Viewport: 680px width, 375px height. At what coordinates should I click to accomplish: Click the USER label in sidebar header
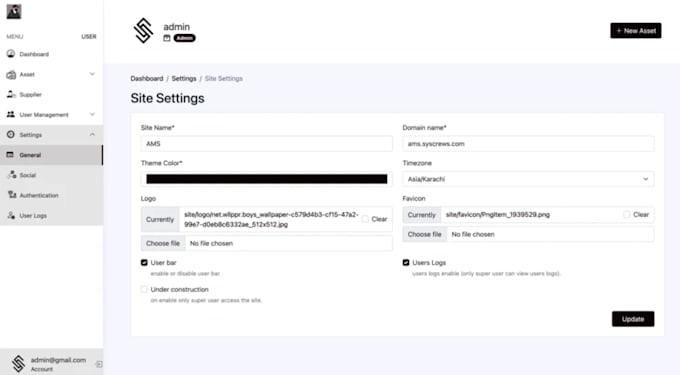[x=89, y=36]
